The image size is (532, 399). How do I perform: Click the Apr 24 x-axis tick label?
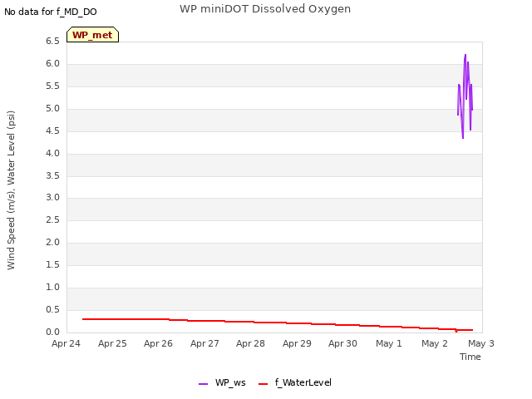66,343
